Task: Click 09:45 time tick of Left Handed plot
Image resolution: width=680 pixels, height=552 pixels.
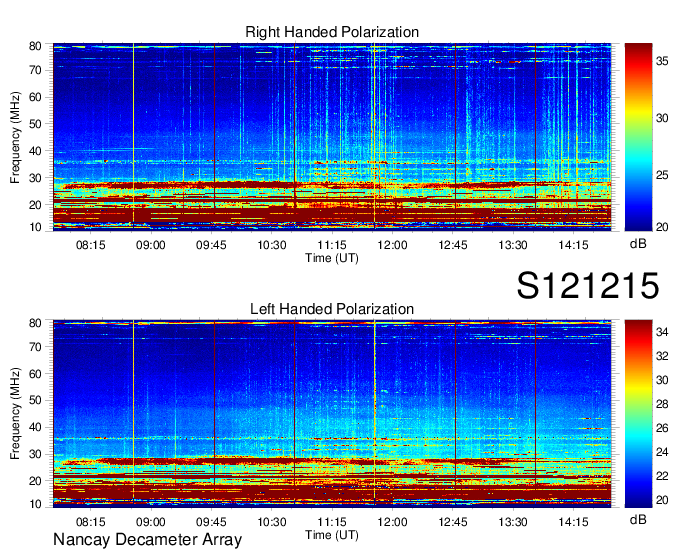Action: tap(211, 522)
